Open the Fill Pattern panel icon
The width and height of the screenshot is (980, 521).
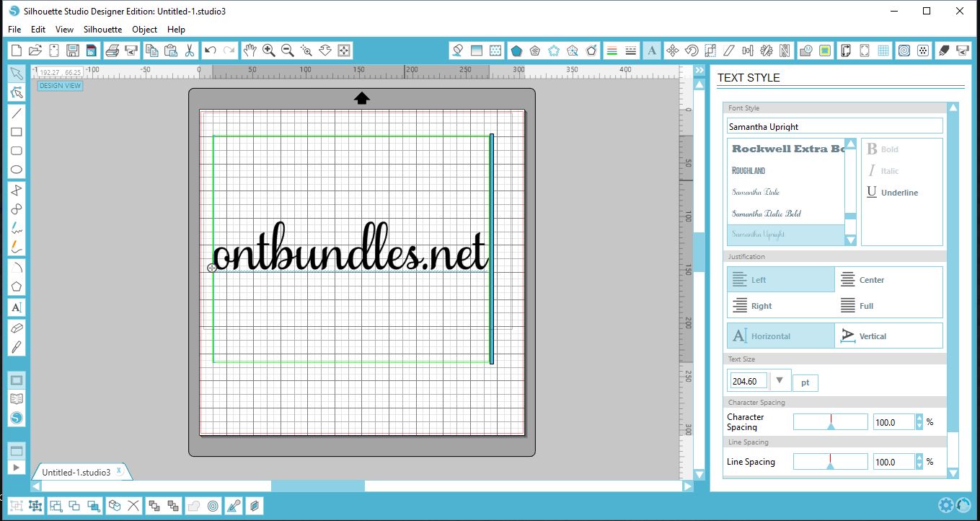pos(495,51)
